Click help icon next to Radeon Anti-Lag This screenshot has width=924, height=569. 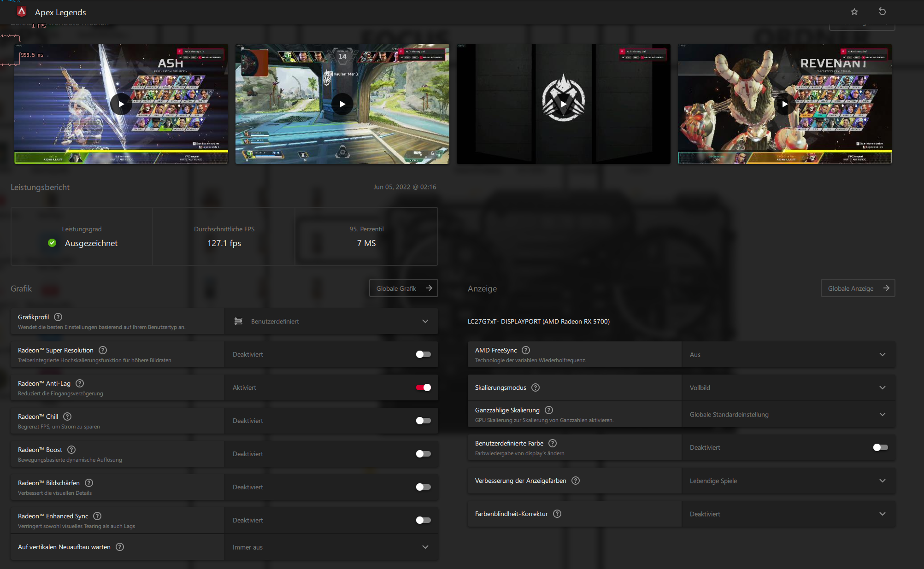coord(80,383)
